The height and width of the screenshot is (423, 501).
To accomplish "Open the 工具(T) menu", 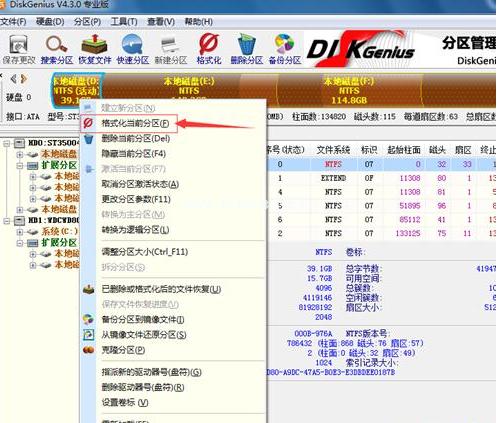I will pos(124,22).
